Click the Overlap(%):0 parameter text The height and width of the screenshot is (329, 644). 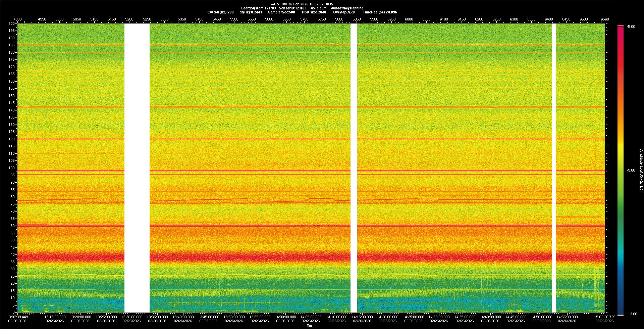(x=344, y=12)
